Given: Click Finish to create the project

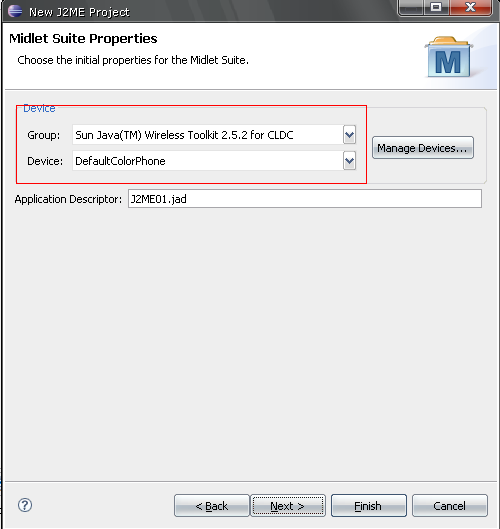Looking at the screenshot, I should pyautogui.click(x=369, y=505).
